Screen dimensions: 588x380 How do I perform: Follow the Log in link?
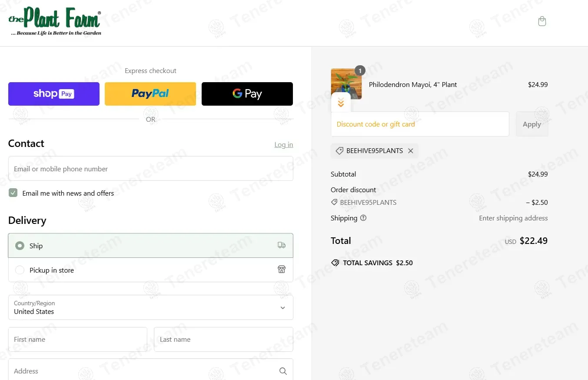pos(284,145)
